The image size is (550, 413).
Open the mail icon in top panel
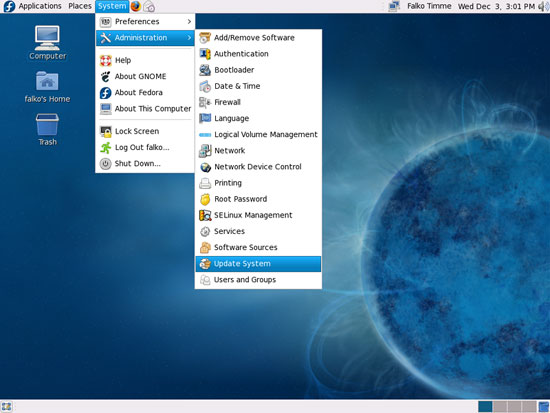[x=149, y=6]
